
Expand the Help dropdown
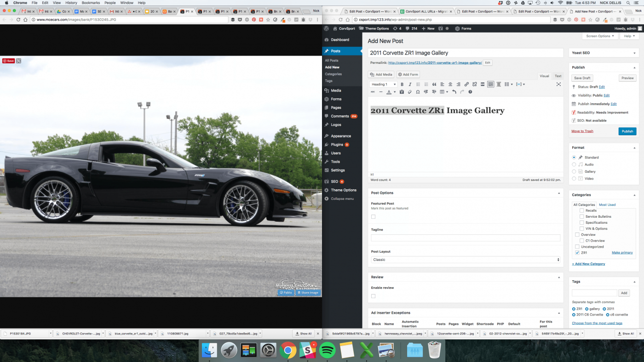629,36
